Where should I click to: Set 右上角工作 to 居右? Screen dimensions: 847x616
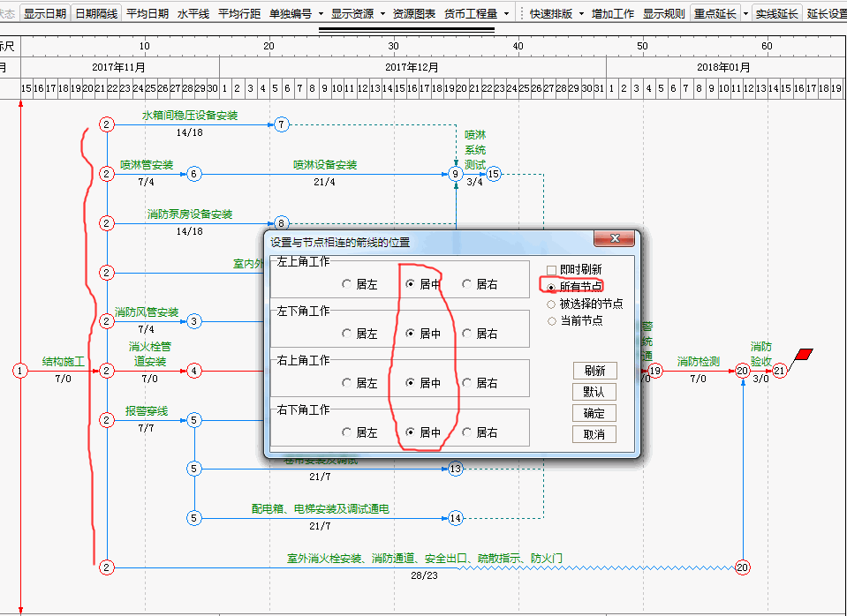pos(466,383)
